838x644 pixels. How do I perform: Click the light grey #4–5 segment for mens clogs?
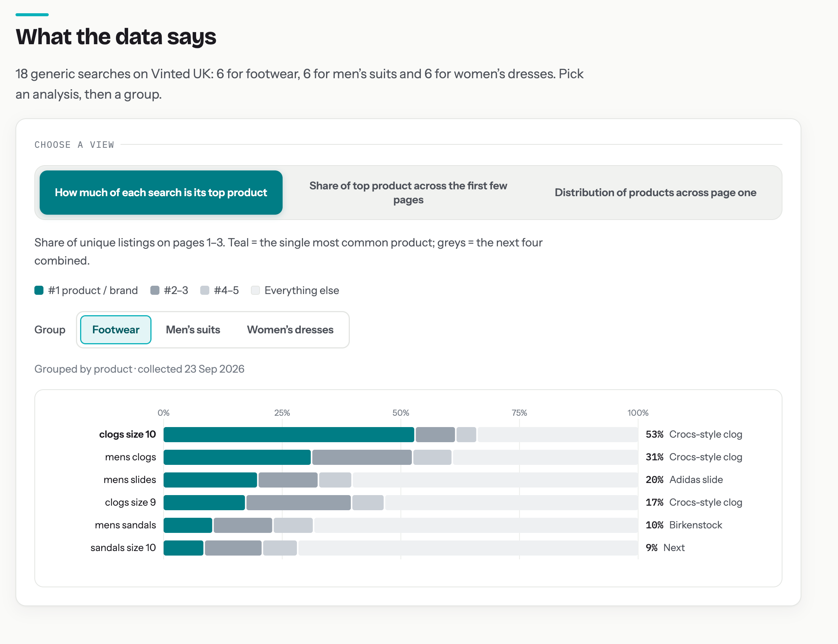click(432, 457)
